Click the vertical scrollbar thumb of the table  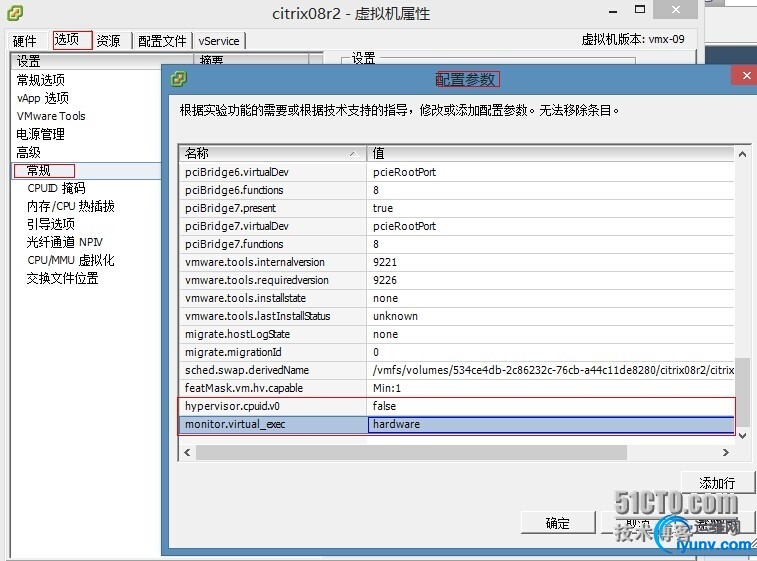click(743, 393)
